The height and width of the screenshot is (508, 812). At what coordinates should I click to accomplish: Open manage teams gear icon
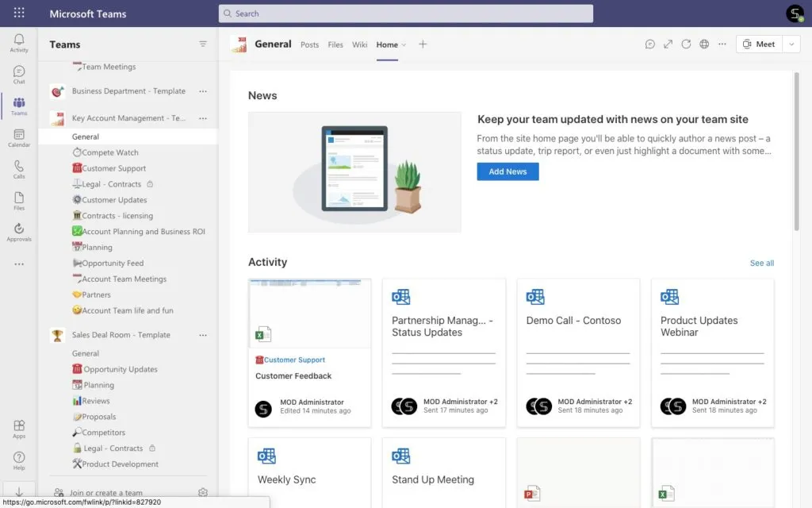(203, 492)
